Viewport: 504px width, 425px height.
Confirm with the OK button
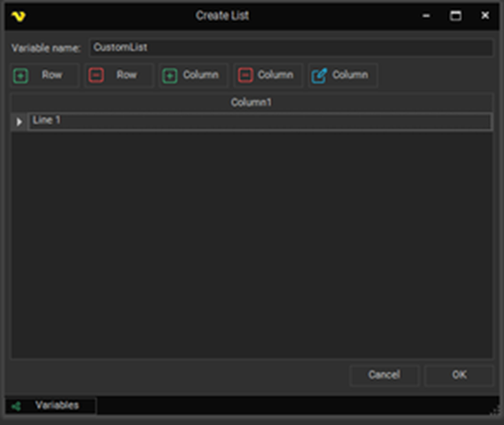click(459, 375)
